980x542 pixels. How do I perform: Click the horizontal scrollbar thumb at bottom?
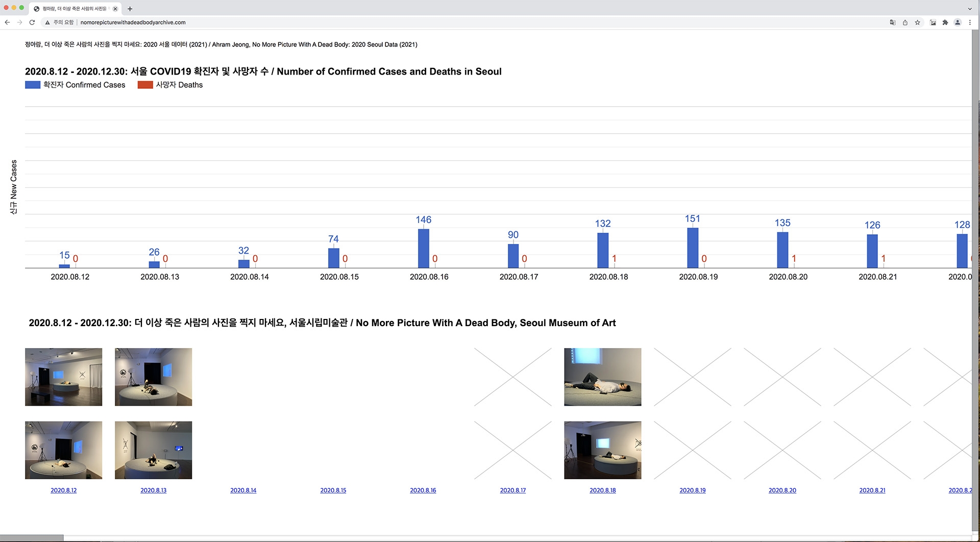tap(32, 538)
